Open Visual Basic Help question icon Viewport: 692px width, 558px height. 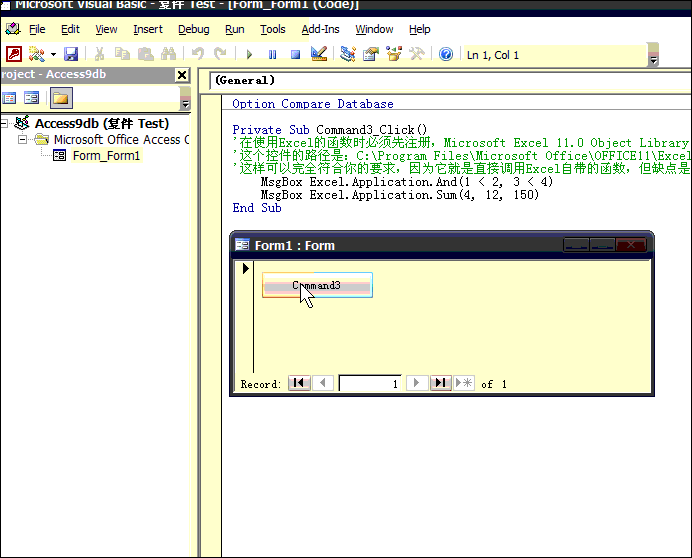click(446, 54)
